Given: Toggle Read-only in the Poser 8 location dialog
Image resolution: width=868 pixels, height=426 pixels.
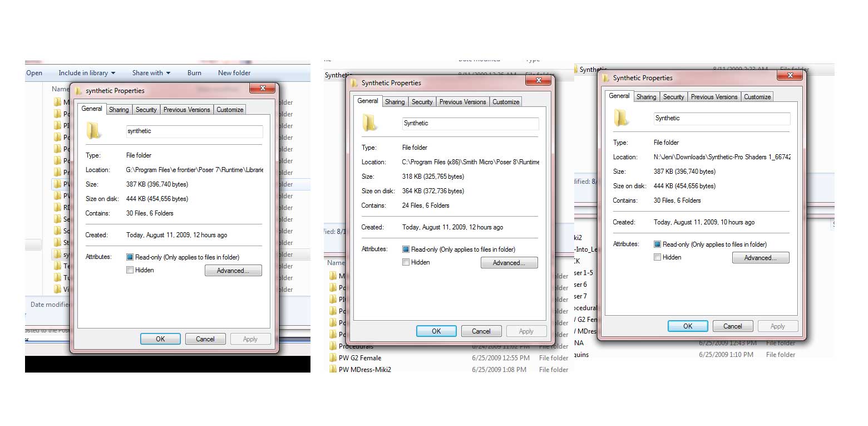Looking at the screenshot, I should click(406, 249).
